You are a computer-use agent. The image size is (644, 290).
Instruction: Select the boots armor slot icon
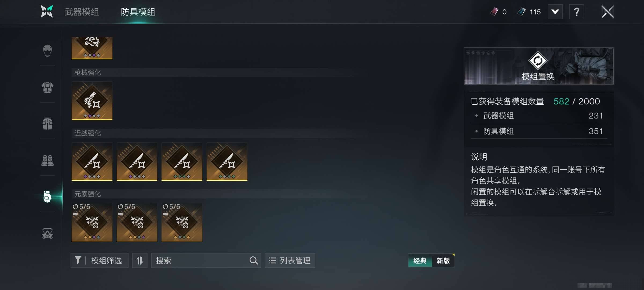47,160
